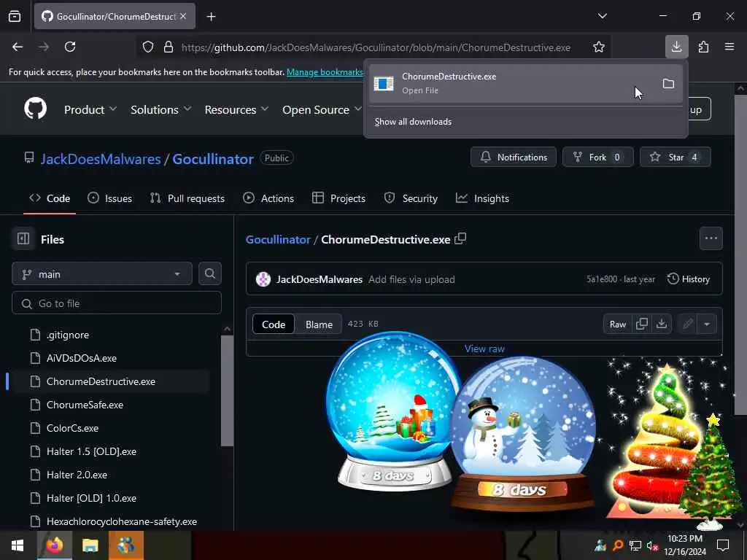Open the browser extensions puzzle icon
Image resolution: width=747 pixels, height=560 pixels.
point(703,47)
